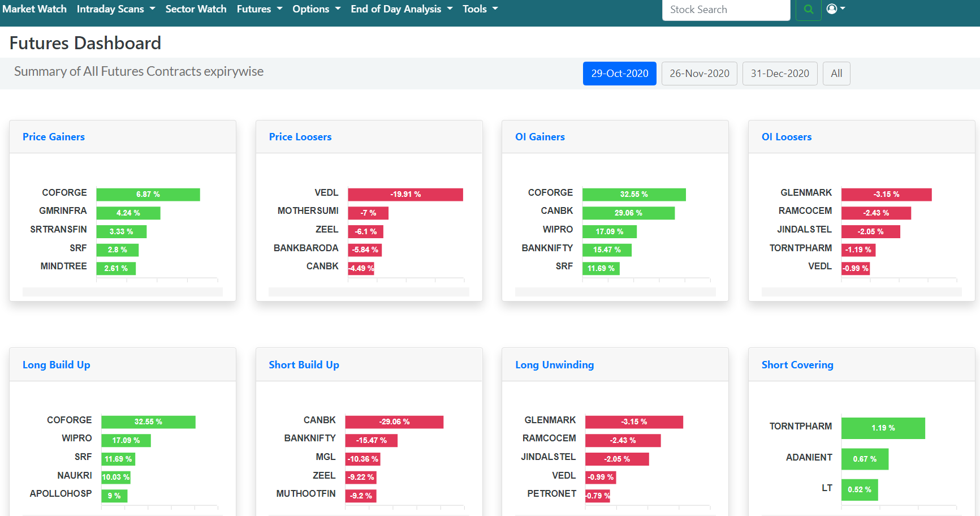
Task: Click LT 0.52 % bar
Action: (860, 490)
